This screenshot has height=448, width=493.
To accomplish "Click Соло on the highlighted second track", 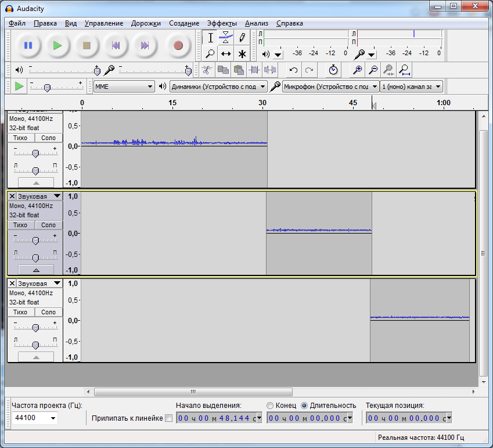I will coord(48,225).
